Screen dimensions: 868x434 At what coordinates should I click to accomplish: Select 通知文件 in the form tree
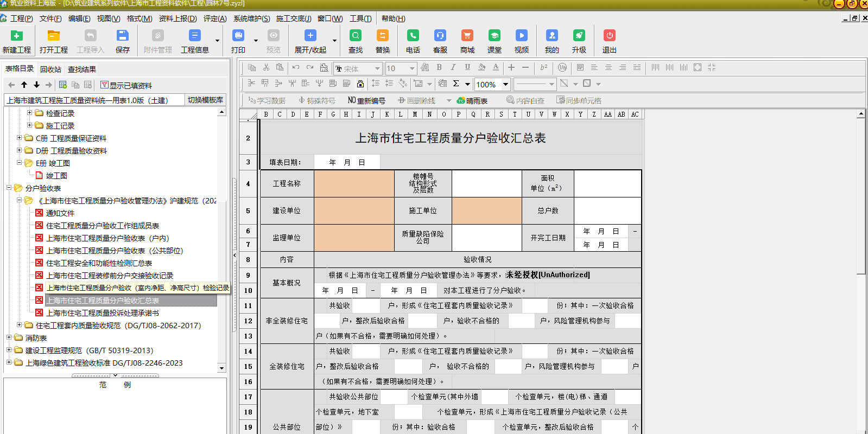(60, 213)
